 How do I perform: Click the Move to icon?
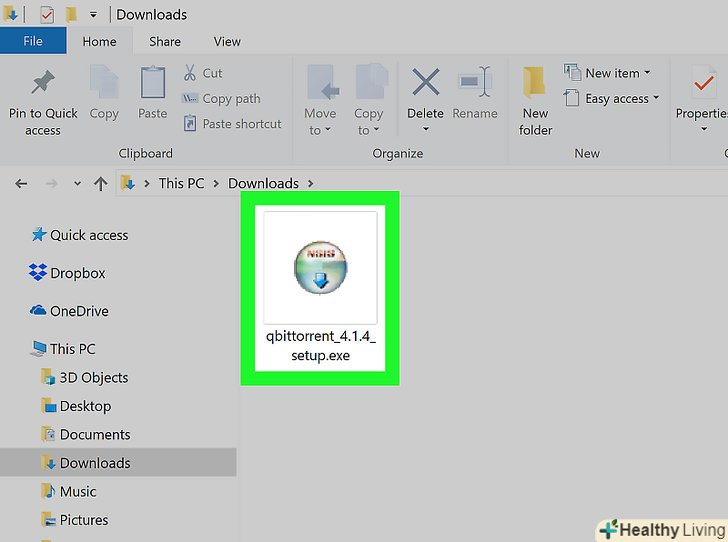coord(322,82)
